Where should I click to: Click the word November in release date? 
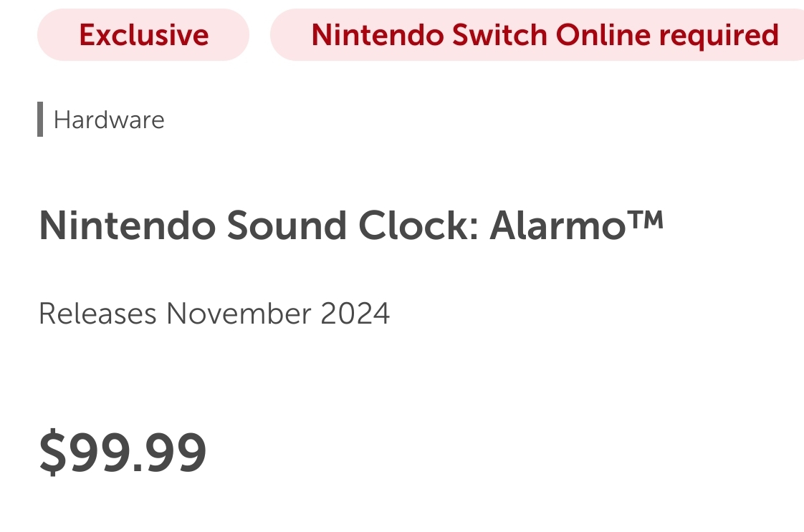[x=239, y=314]
